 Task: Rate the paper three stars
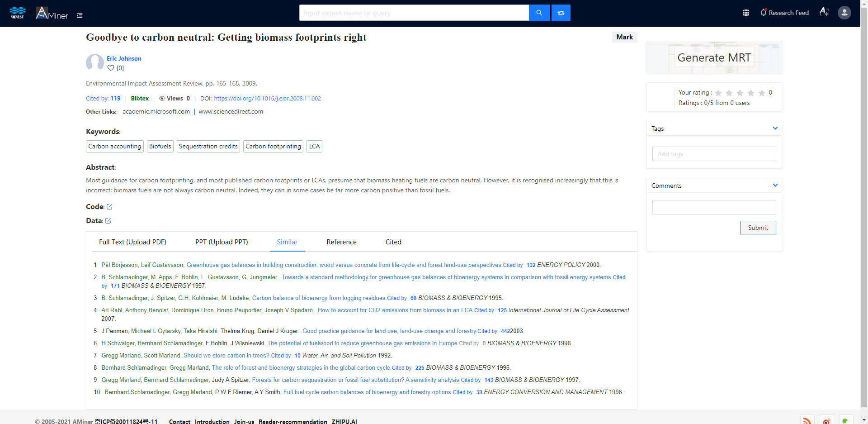coord(740,93)
